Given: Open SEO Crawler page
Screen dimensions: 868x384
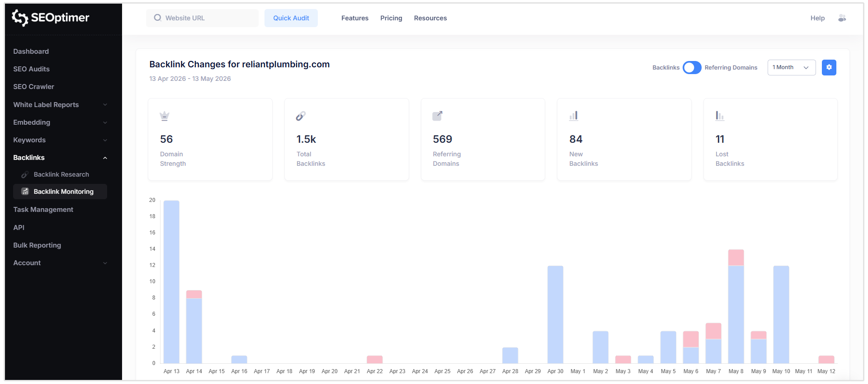Looking at the screenshot, I should point(33,87).
